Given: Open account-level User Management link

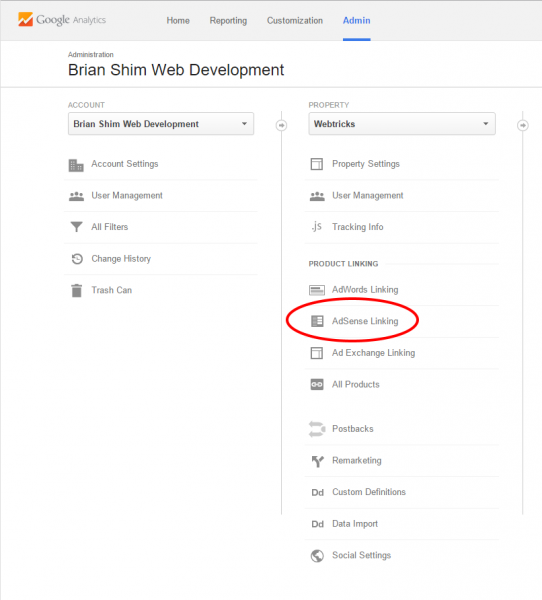Looking at the screenshot, I should (x=127, y=196).
